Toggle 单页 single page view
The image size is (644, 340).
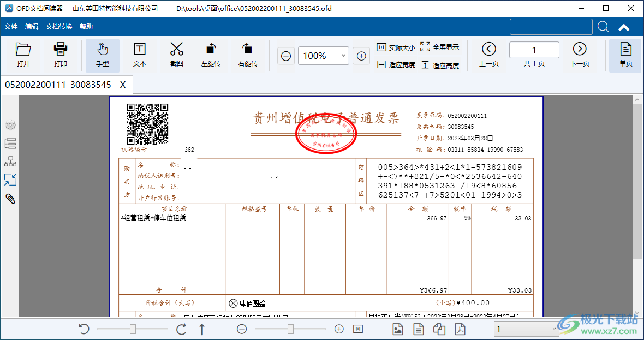tap(625, 55)
